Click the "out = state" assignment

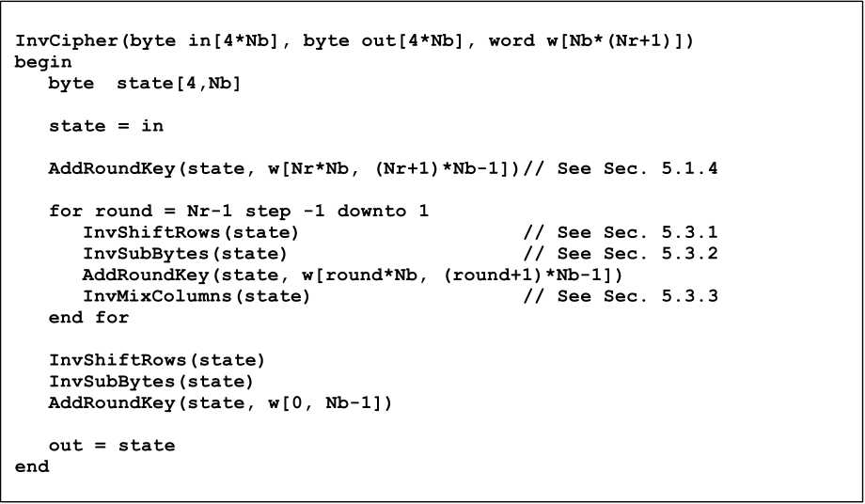click(112, 445)
